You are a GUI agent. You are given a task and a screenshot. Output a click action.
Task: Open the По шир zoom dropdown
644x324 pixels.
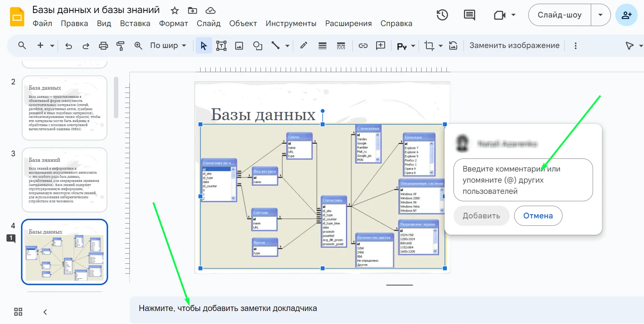(168, 46)
